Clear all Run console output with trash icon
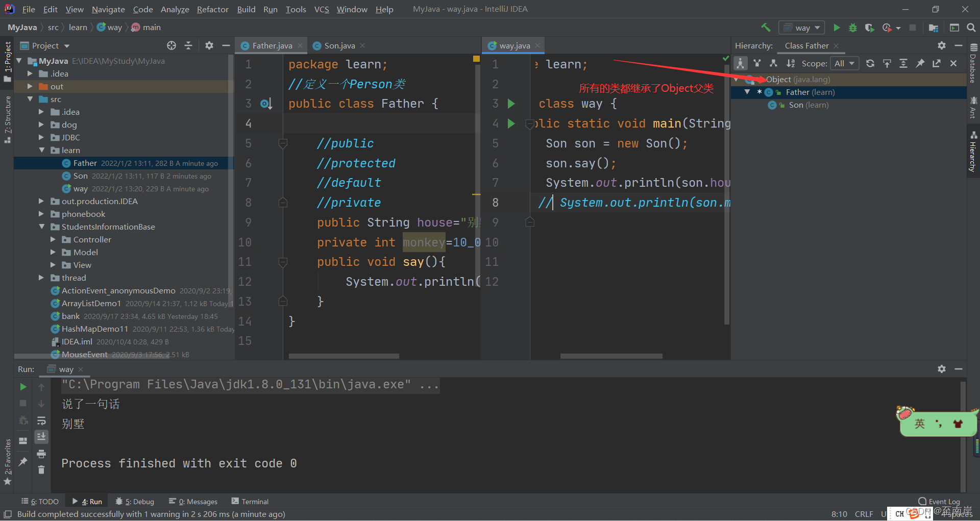 point(41,469)
